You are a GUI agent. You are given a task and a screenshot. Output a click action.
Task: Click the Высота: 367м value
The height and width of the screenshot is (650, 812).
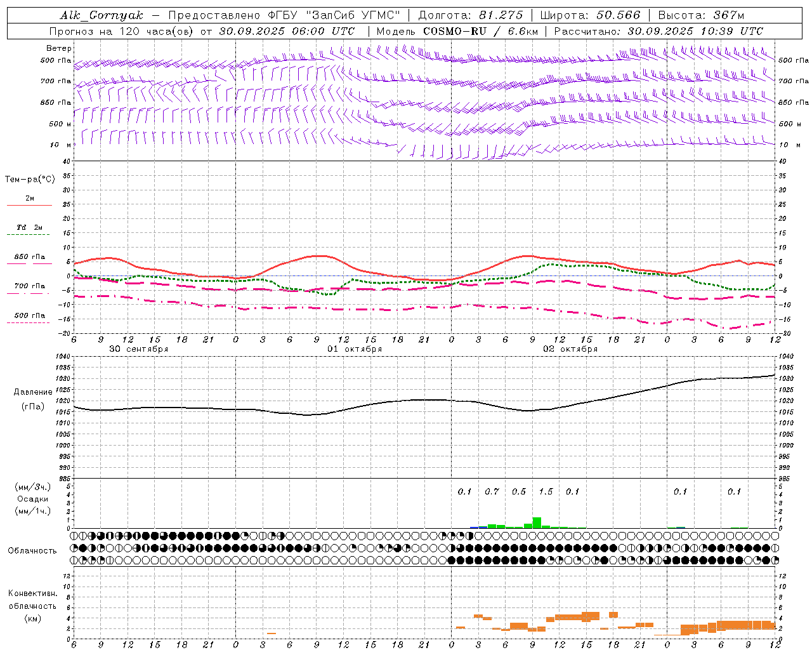pos(701,15)
